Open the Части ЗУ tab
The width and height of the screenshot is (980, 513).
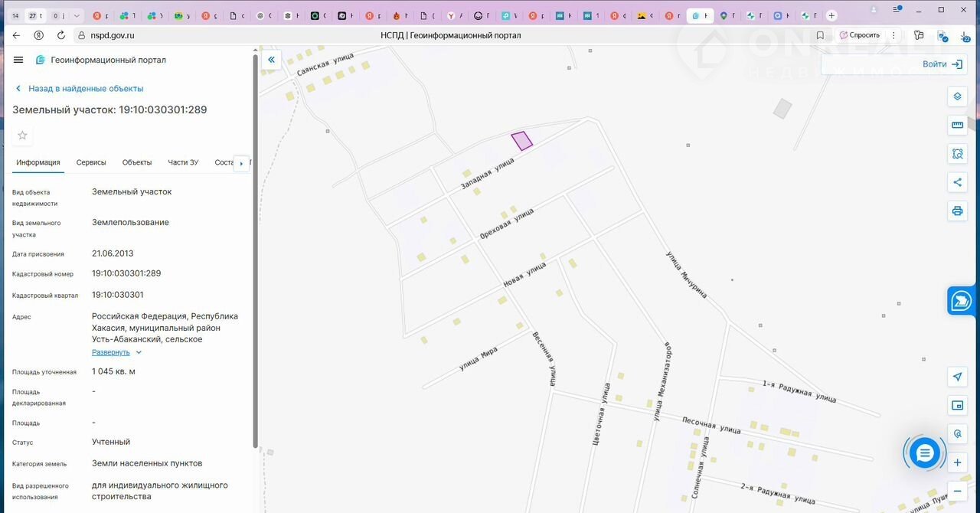pos(183,162)
